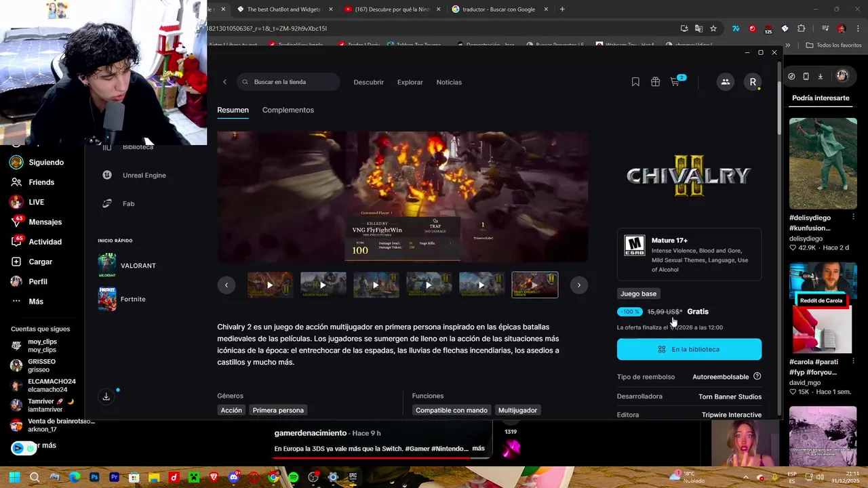
Task: Open TikTok profile avatar at top right
Action: [x=842, y=76]
